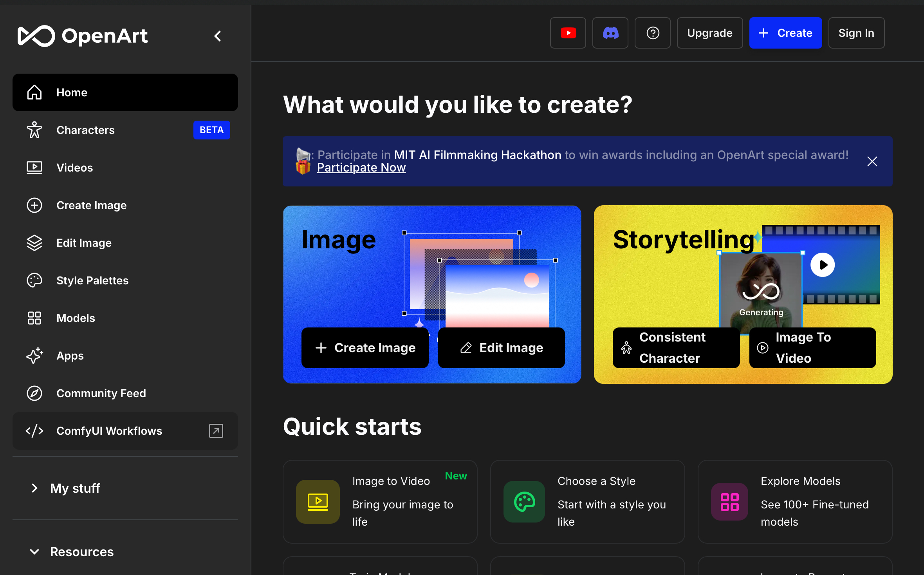Open the Choose a Style quick start
This screenshot has width=924, height=575.
coord(588,502)
